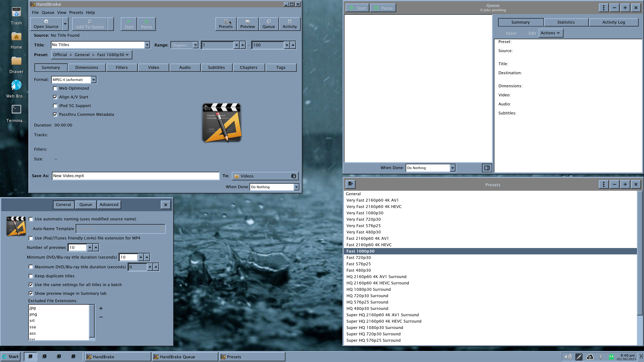Open the Preview window from toolbar
Screen dimensions: 644x362
tap(248, 24)
